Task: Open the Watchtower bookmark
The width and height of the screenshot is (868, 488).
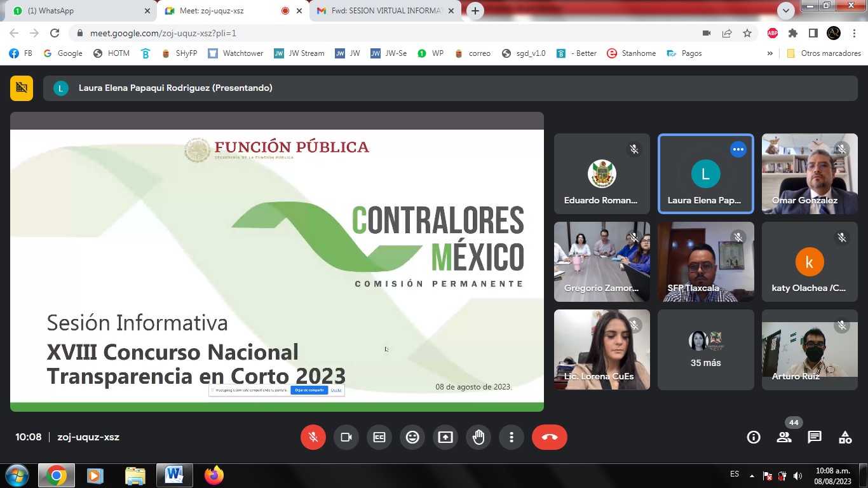Action: click(x=235, y=53)
